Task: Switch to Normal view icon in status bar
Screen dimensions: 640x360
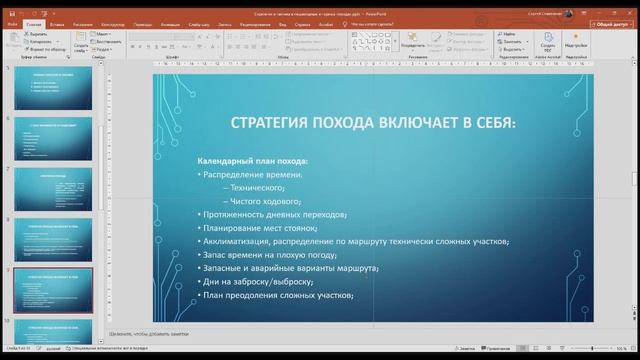Action: pyautogui.click(x=522, y=348)
